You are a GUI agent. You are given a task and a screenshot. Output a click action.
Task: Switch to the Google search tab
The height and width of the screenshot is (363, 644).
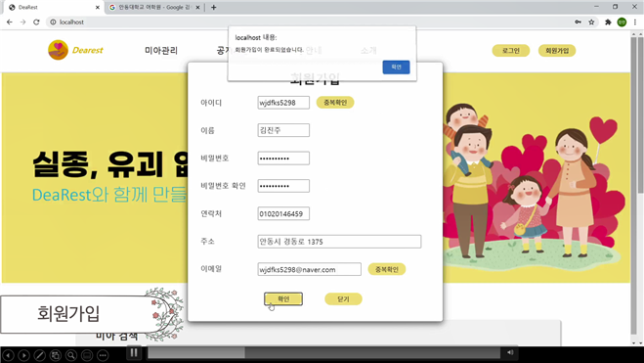[x=154, y=8]
